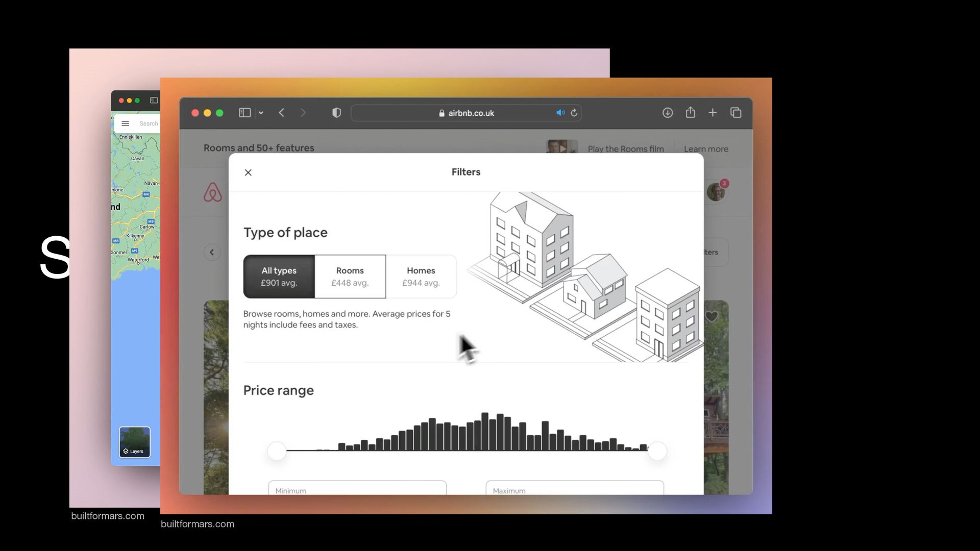
Task: Show the tab overview icon
Action: 736,113
